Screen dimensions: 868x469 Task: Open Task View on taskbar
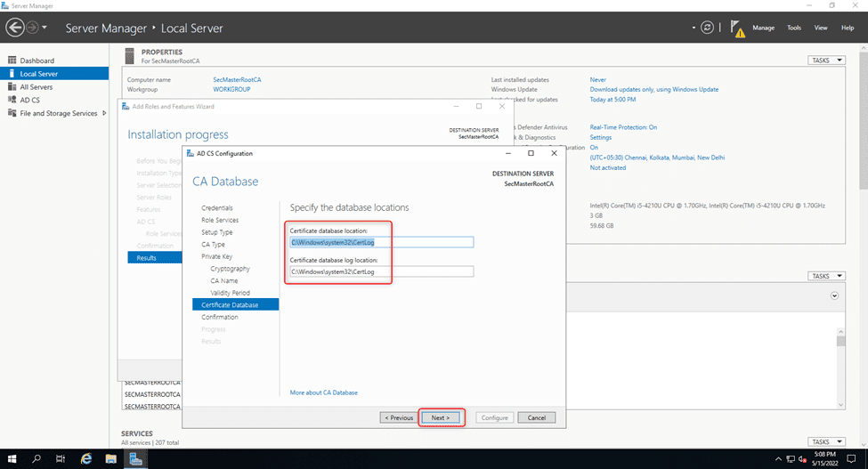pos(61,459)
